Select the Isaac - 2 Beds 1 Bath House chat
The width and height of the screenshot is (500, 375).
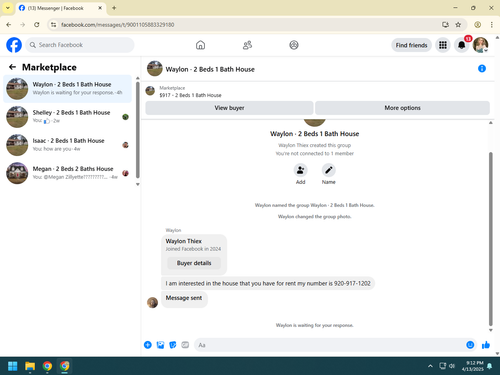click(x=67, y=145)
